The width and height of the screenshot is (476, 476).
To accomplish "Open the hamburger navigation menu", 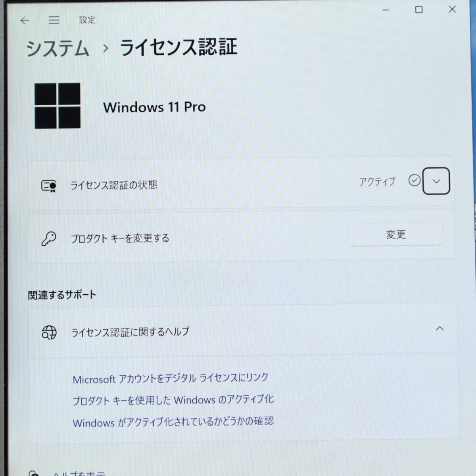I will (54, 20).
